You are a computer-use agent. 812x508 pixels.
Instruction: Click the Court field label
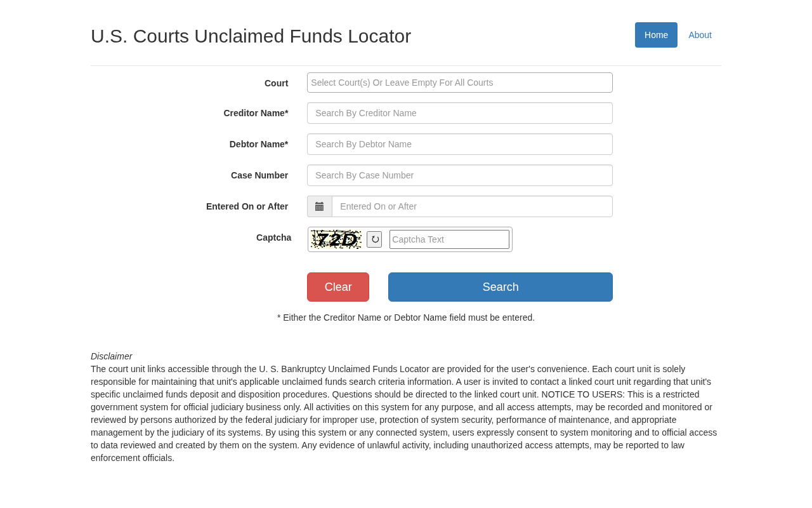[276, 83]
